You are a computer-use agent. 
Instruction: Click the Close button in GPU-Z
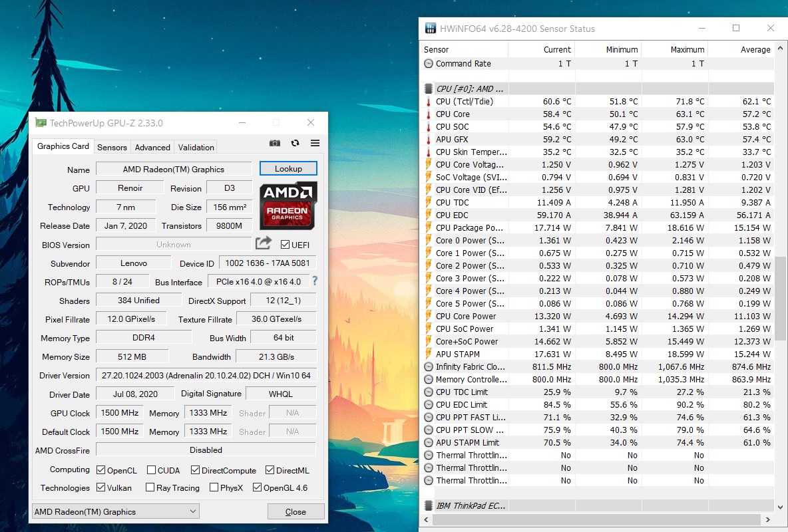295,511
